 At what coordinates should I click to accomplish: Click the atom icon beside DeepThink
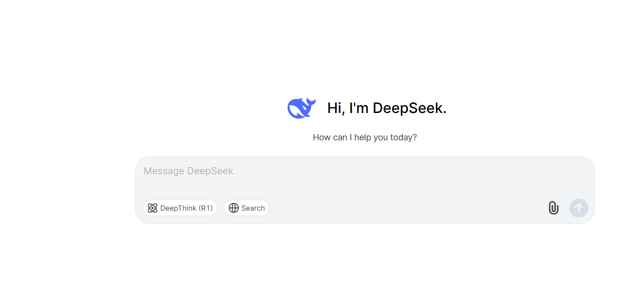pos(153,208)
